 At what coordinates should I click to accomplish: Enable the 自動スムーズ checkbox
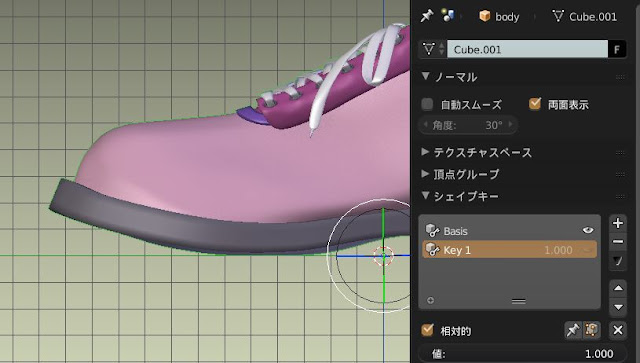pyautogui.click(x=427, y=104)
